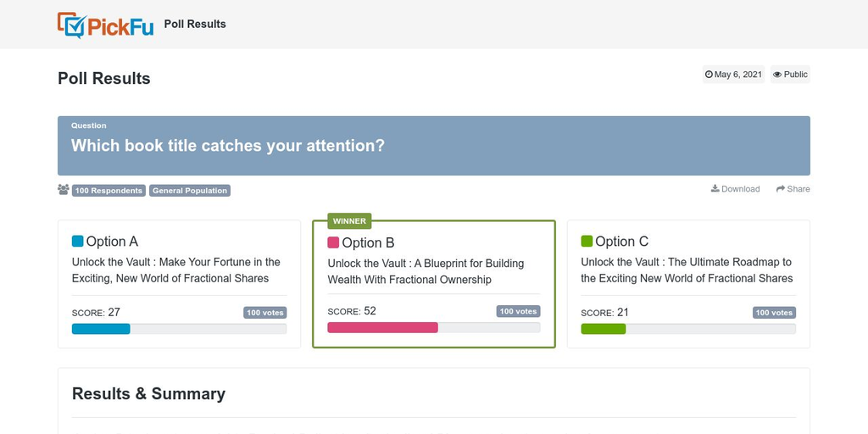
Task: Click the 100 votes badge in Option C
Action: click(775, 313)
